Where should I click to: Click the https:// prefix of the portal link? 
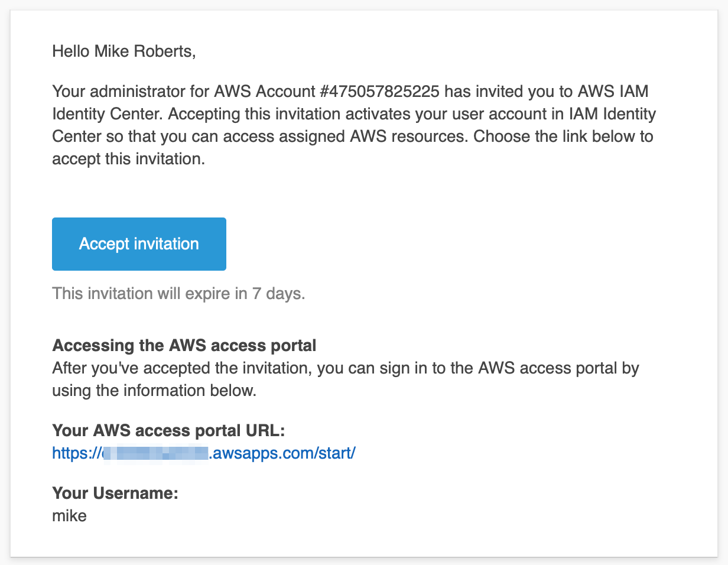(76, 453)
